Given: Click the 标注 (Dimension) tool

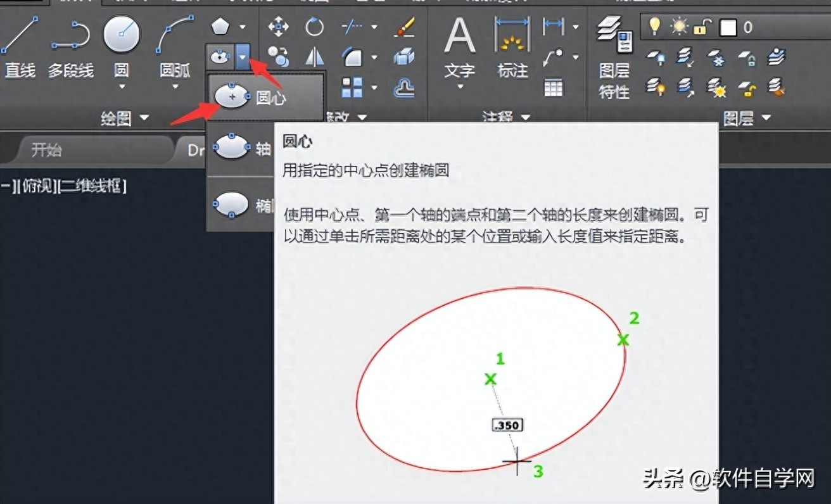Looking at the screenshot, I should [512, 47].
